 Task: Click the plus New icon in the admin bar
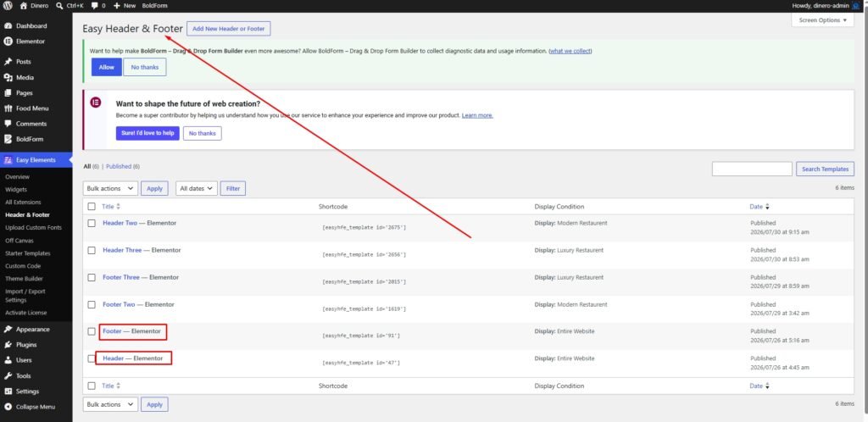tap(117, 6)
